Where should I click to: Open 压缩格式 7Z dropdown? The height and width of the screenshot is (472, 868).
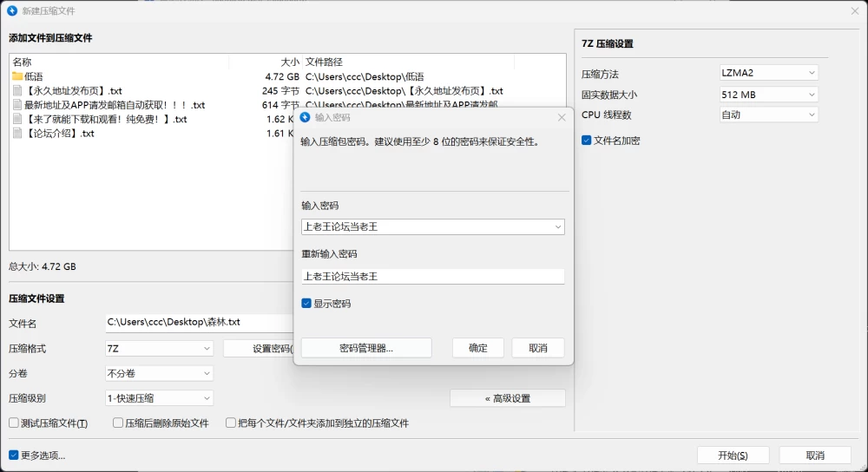point(159,349)
